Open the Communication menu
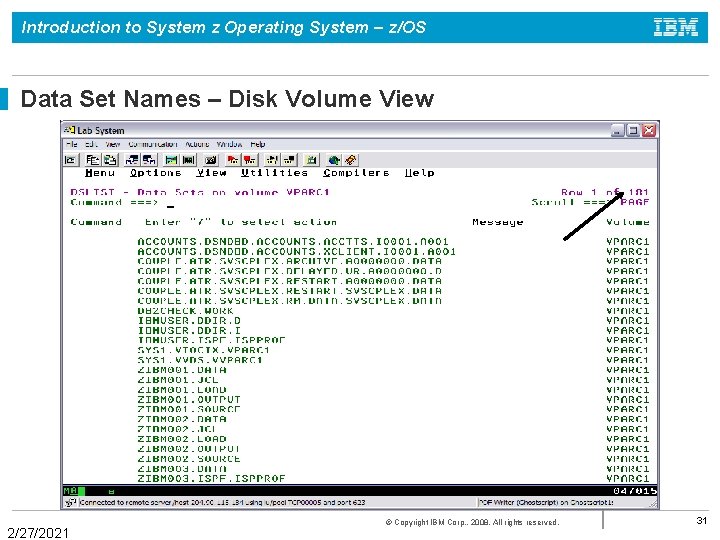720x540 pixels. pyautogui.click(x=152, y=144)
